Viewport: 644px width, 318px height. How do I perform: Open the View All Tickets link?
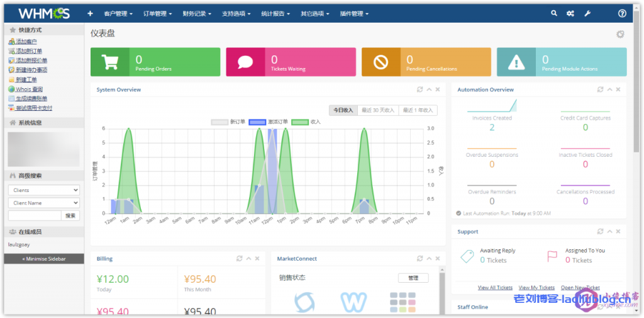(x=495, y=287)
